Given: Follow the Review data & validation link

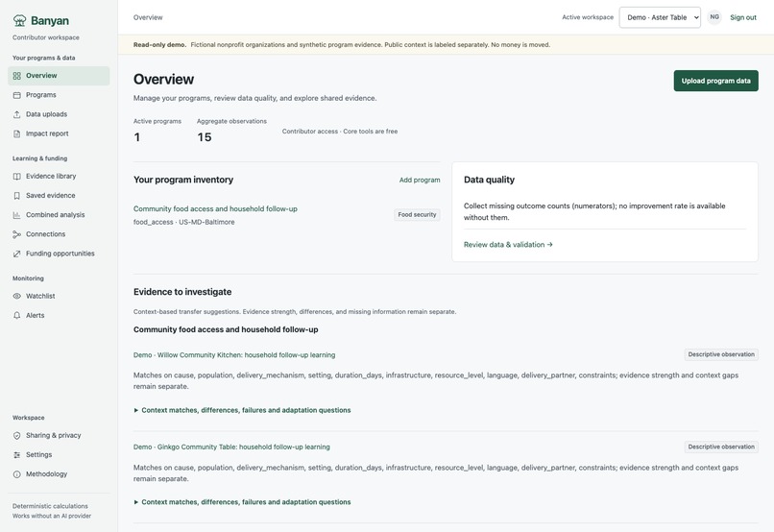Looking at the screenshot, I should [508, 245].
